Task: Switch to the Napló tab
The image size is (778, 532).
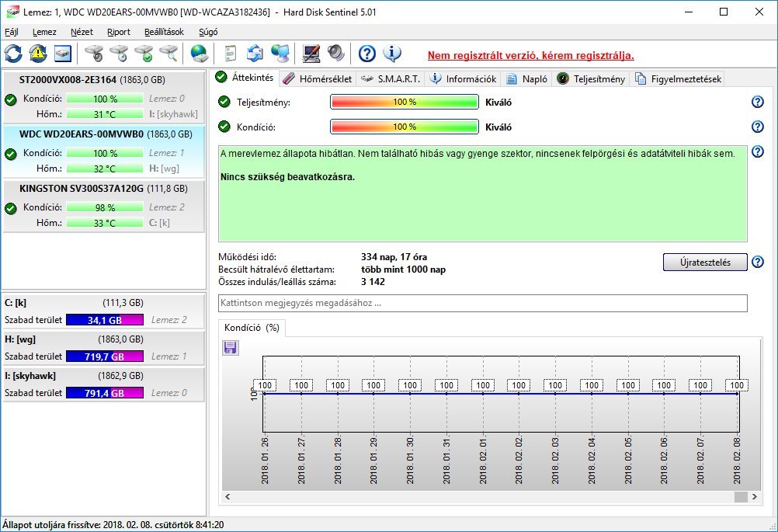Action: 526,79
